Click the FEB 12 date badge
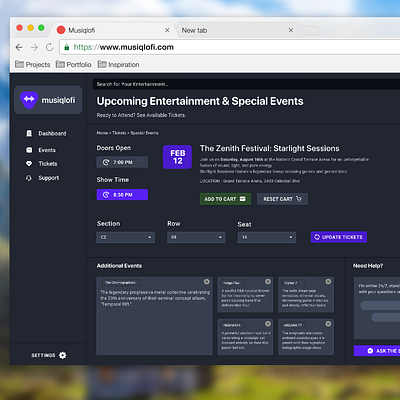This screenshot has width=400, height=400. 177,157
